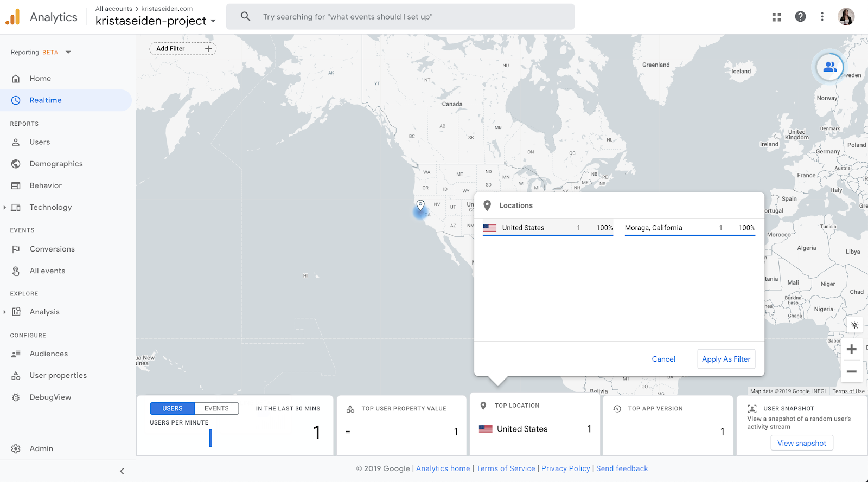
Task: Click Apply As Filter
Action: tap(726, 359)
